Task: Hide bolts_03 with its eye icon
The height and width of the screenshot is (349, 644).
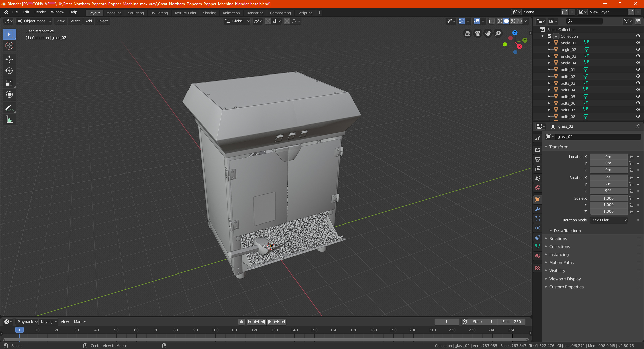Action: [x=638, y=83]
